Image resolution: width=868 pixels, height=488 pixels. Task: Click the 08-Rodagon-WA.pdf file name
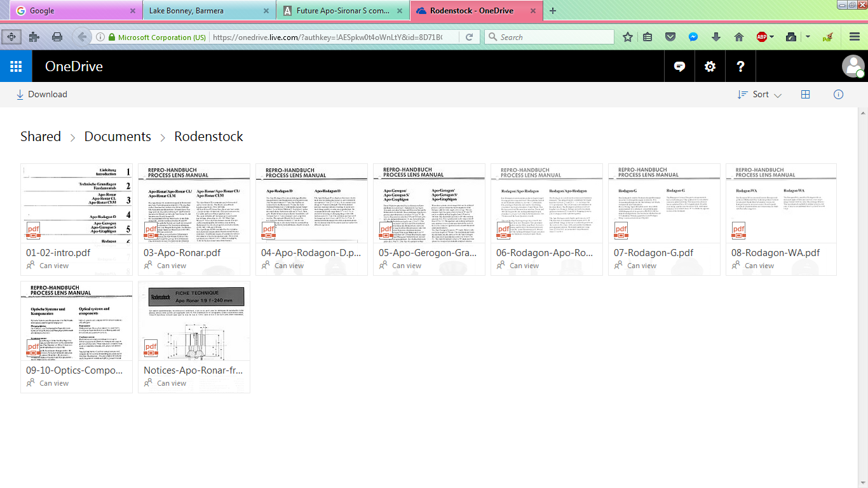[x=775, y=253]
